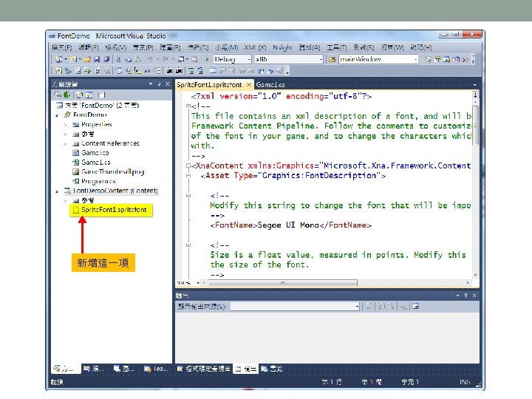Open the 工具(T) Tools menu

(x=337, y=47)
